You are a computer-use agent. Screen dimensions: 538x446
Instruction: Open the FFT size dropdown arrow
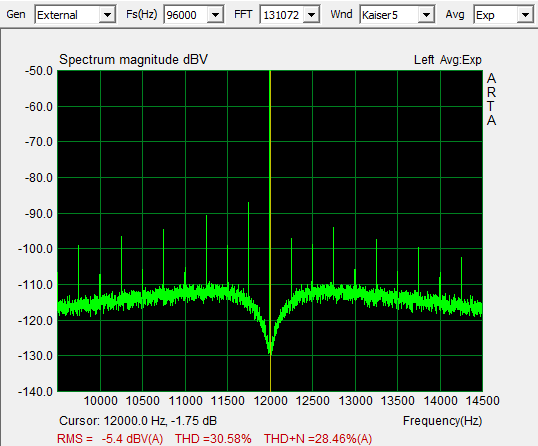(312, 15)
